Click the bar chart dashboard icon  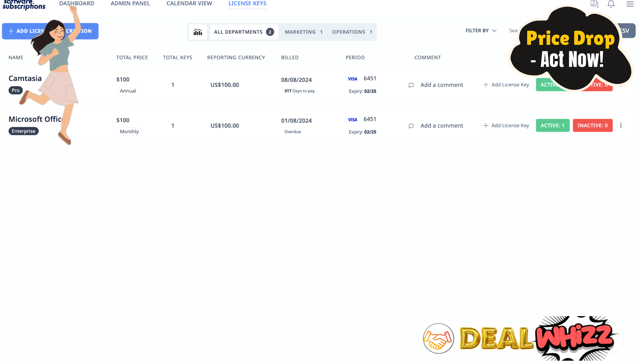198,32
